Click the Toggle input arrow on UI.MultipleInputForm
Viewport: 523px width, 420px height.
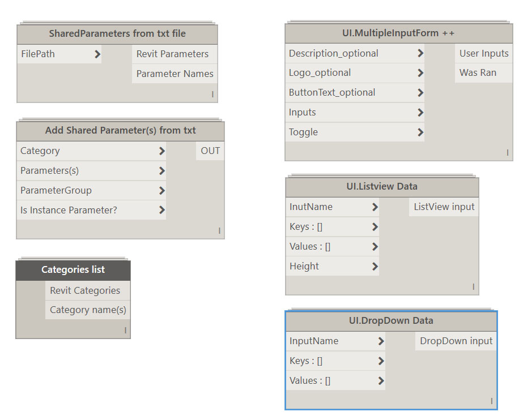420,132
